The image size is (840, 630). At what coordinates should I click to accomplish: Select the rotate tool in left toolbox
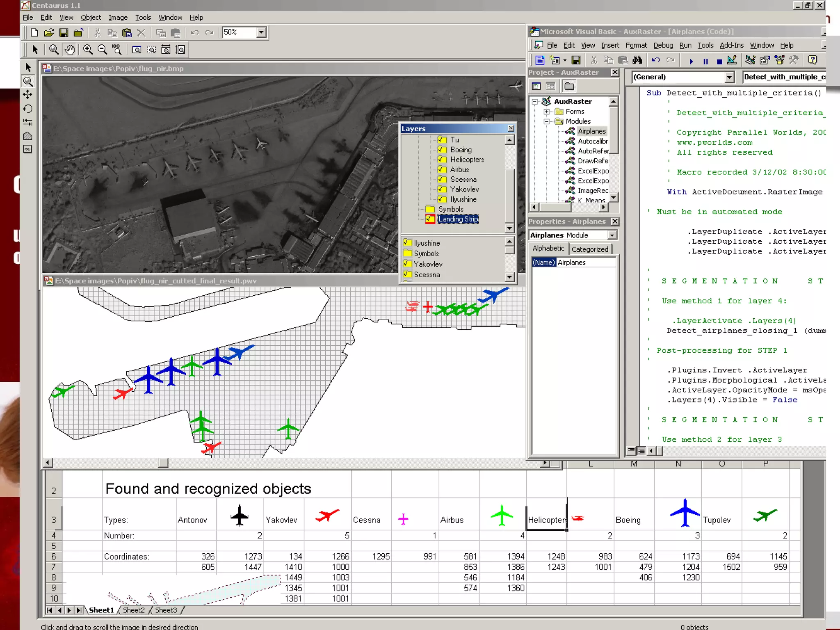point(28,109)
